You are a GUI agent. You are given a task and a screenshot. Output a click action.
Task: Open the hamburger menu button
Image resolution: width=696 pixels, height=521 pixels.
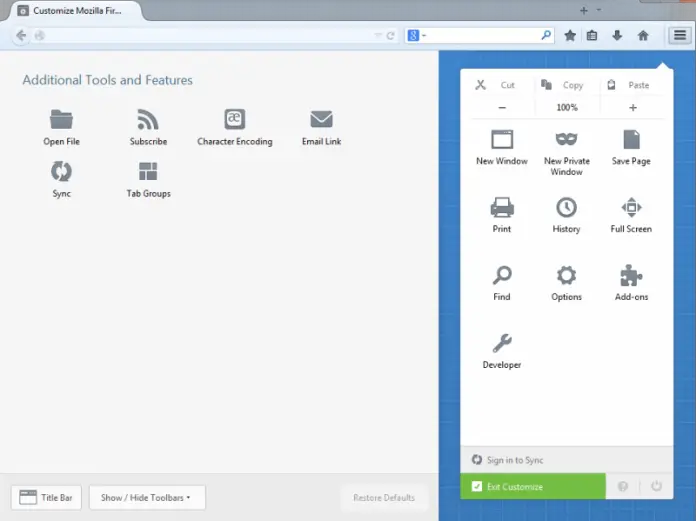coord(680,35)
